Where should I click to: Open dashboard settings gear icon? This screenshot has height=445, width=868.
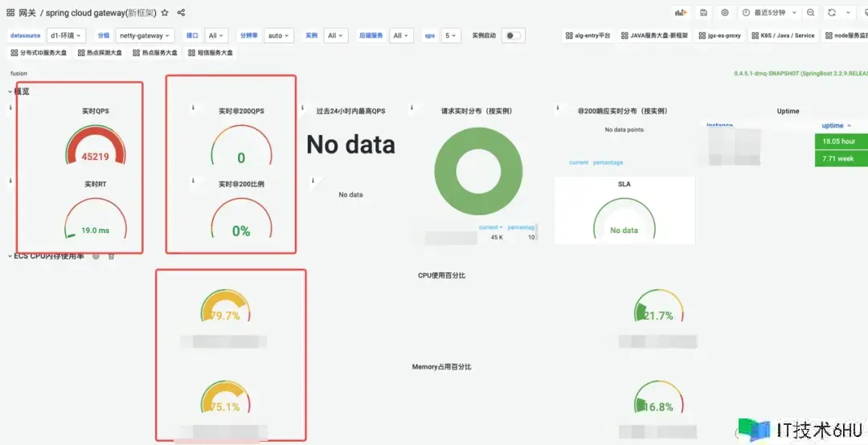coord(725,13)
